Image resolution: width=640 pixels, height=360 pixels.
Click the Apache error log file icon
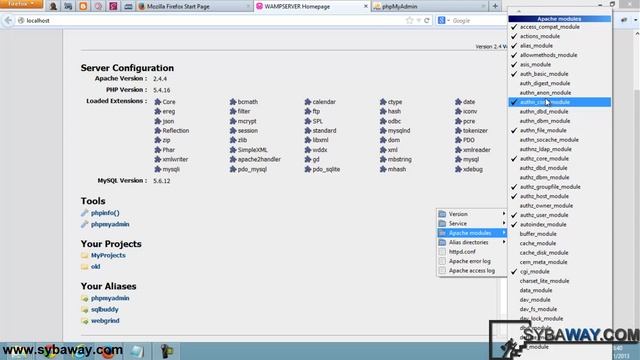point(442,261)
